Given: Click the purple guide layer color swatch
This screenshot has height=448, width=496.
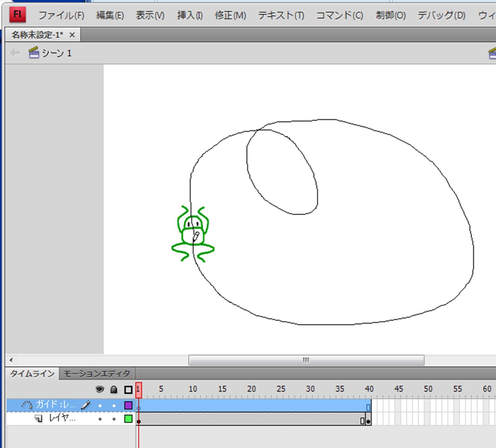Looking at the screenshot, I should point(128,405).
